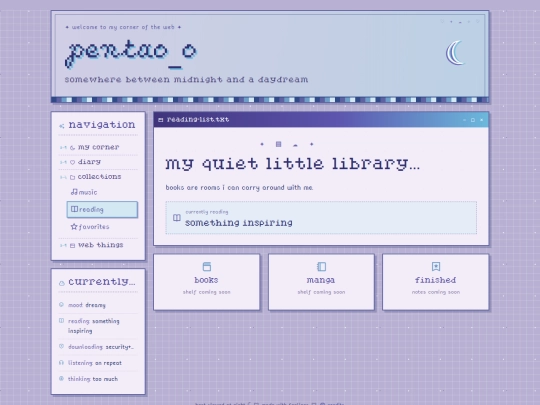
Task: Click the music note icon in navigation
Action: click(x=74, y=192)
